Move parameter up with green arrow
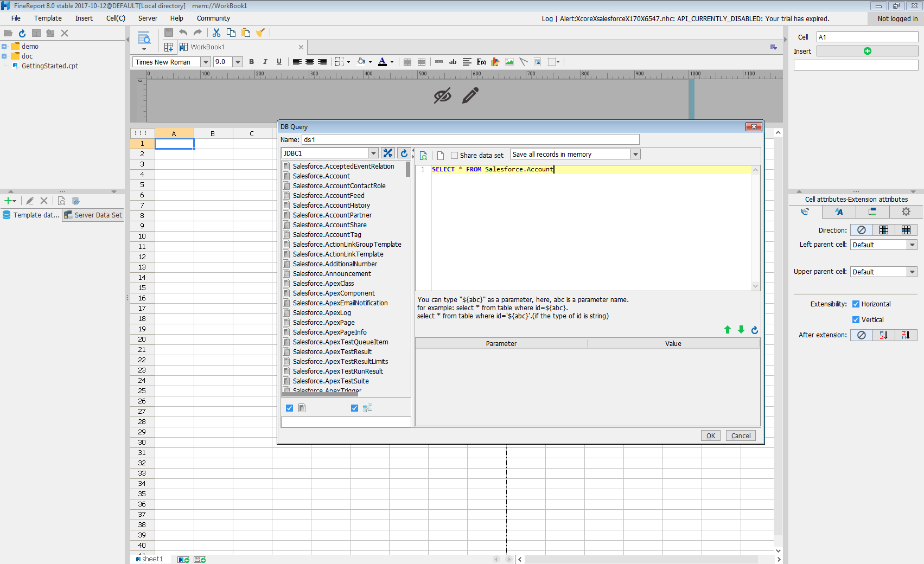 tap(728, 330)
